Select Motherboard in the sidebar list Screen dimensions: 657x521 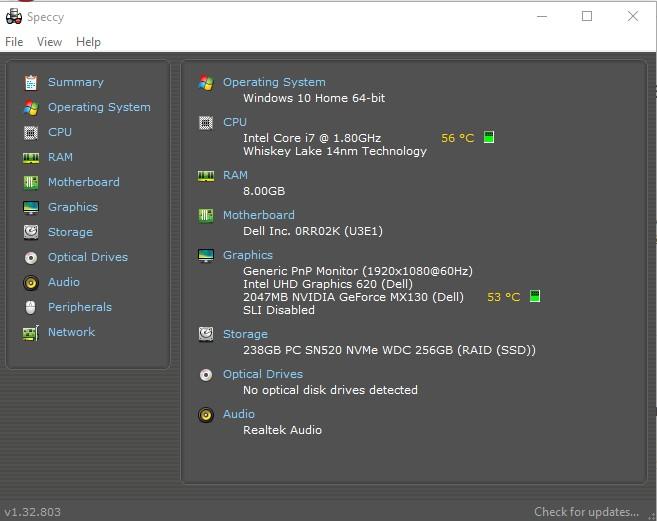(x=84, y=182)
